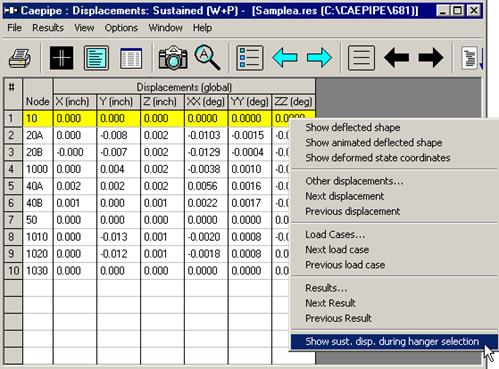This screenshot has width=499, height=369.
Task: Select Load Cases… in context menu
Action: [x=335, y=234]
